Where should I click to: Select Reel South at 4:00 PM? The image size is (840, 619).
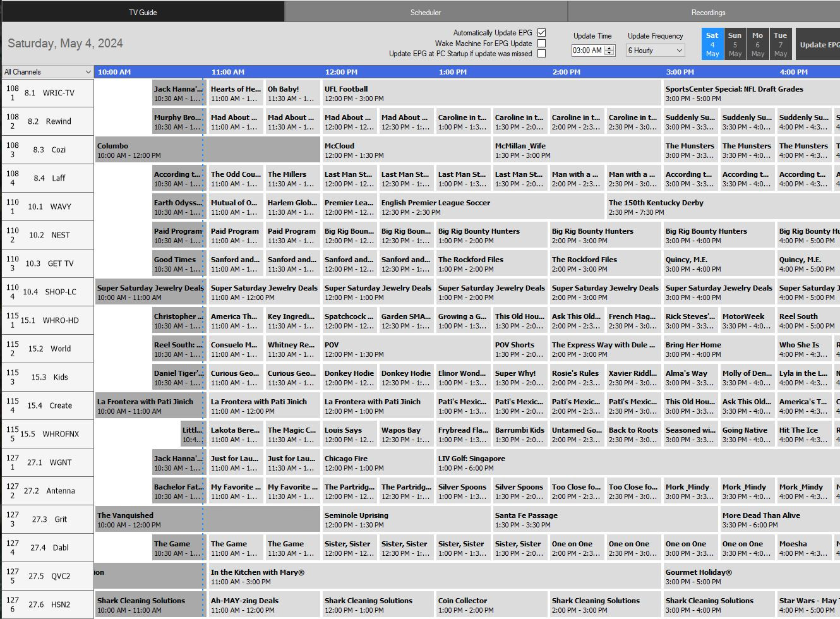[x=808, y=321]
